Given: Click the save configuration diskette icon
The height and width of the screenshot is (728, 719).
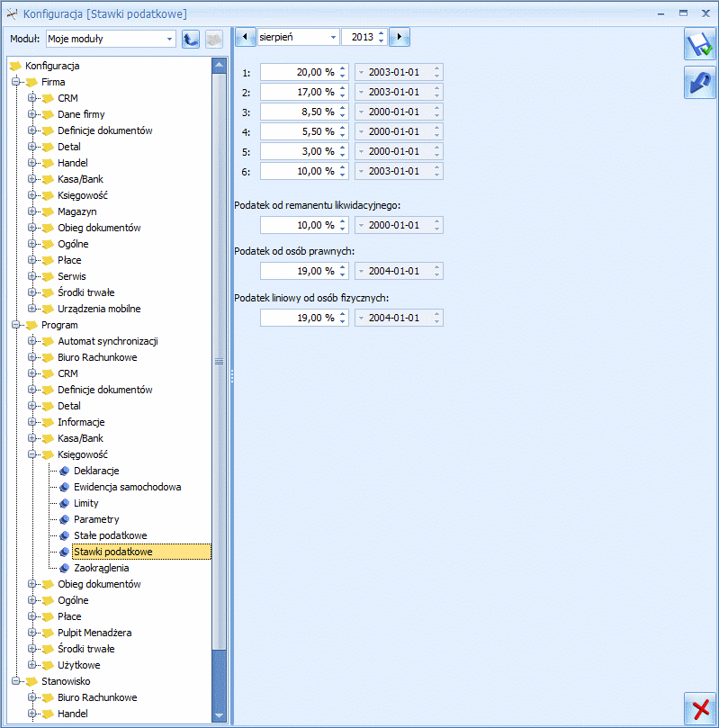Looking at the screenshot, I should 699,45.
